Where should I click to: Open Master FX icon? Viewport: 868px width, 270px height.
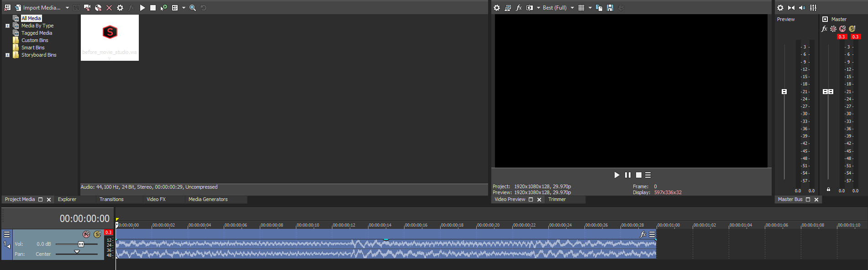pyautogui.click(x=824, y=29)
